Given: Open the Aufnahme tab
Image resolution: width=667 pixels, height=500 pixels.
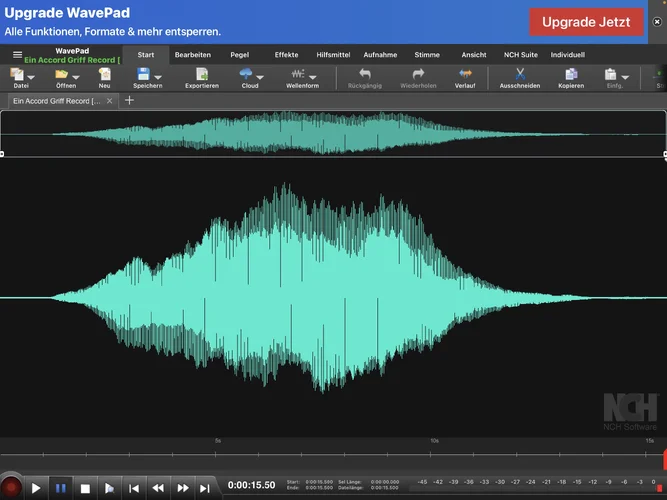Looking at the screenshot, I should [x=379, y=55].
